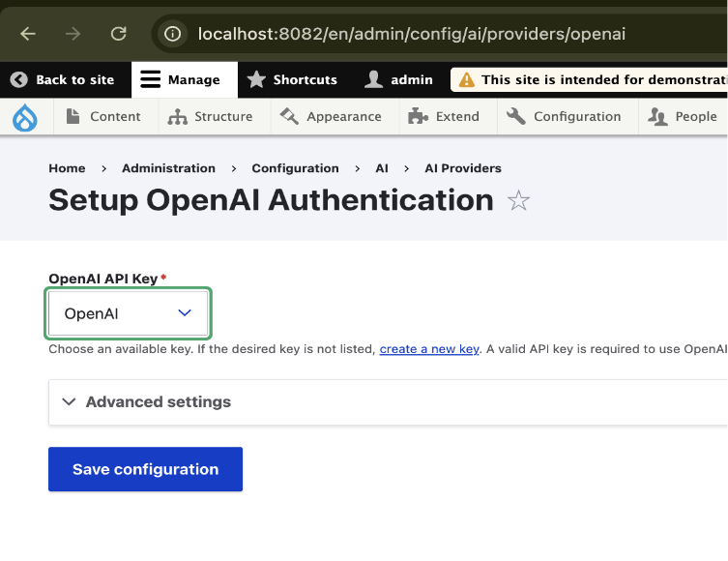Click the Save configuration button

[x=145, y=469]
